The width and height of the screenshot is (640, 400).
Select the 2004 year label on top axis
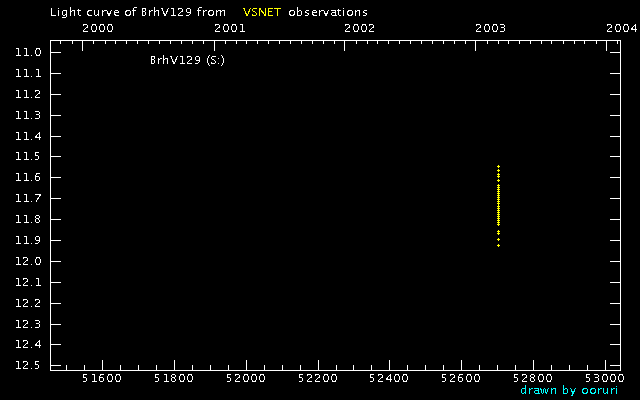point(622,29)
